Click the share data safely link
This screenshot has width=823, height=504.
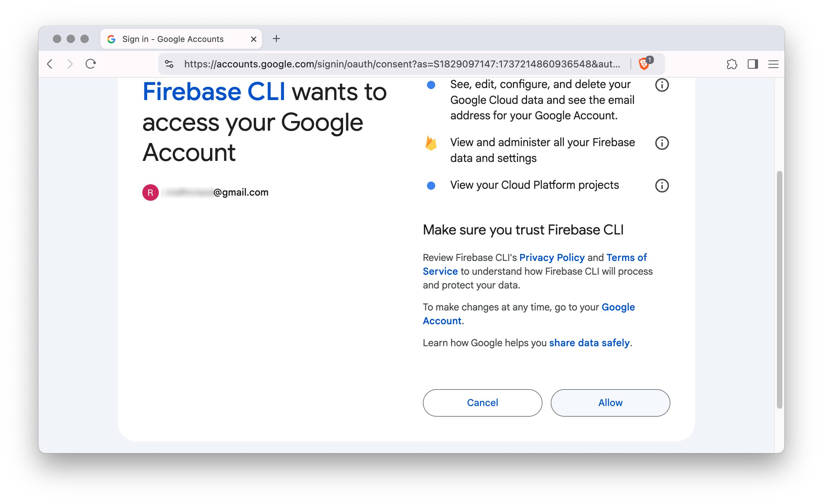coord(589,342)
